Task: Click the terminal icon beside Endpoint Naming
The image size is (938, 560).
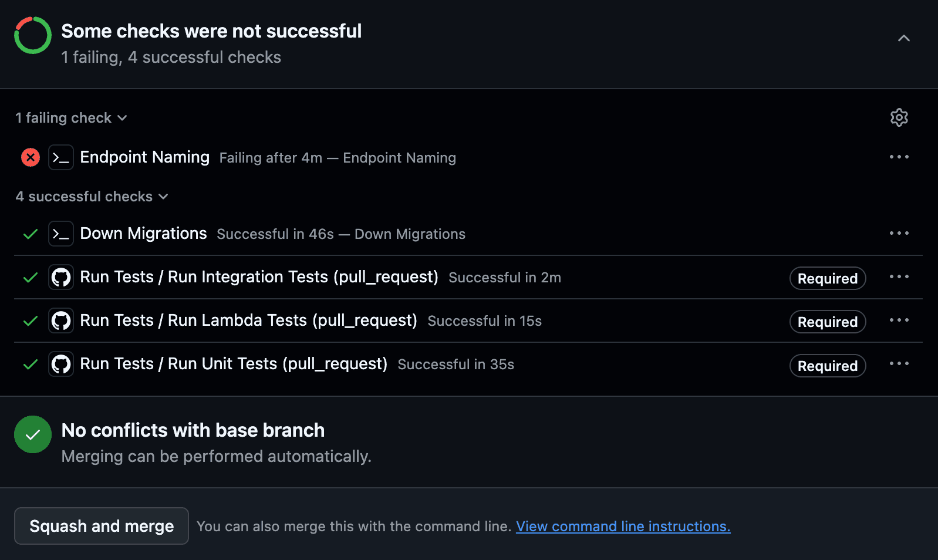Action: tap(61, 157)
